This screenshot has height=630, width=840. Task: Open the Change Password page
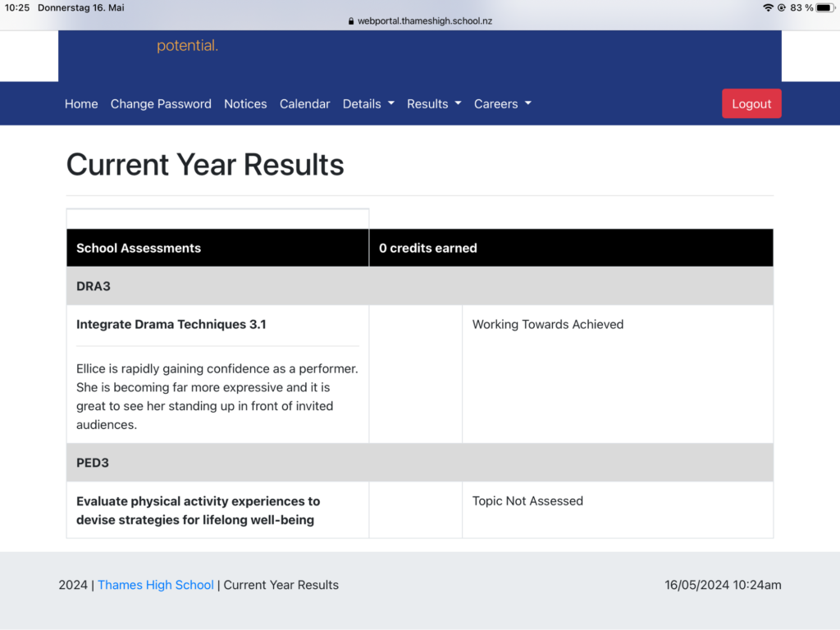pos(161,104)
